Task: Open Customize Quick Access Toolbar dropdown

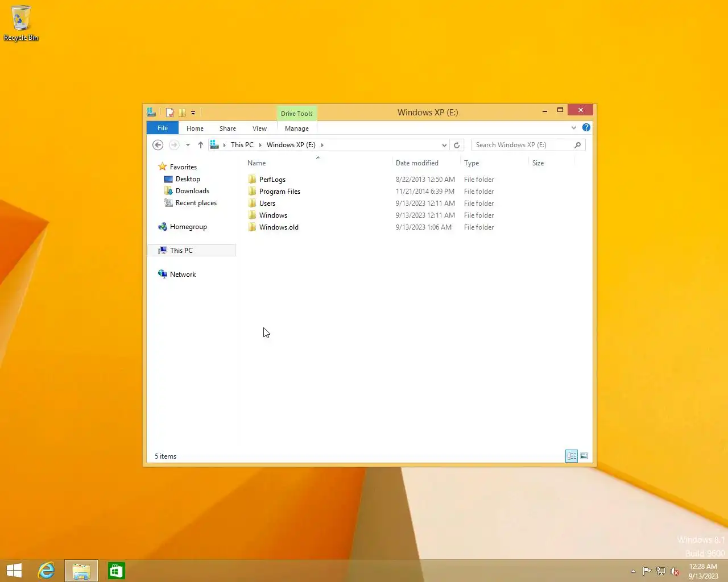Action: tap(193, 113)
